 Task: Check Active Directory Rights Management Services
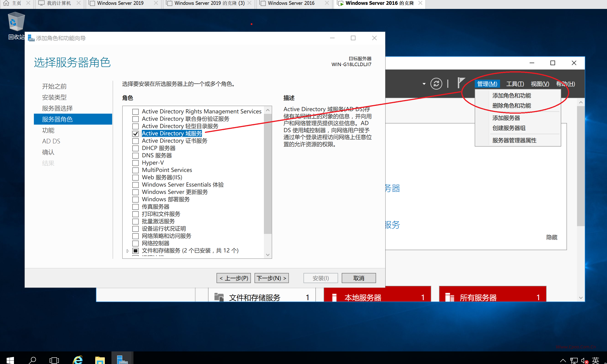click(135, 112)
